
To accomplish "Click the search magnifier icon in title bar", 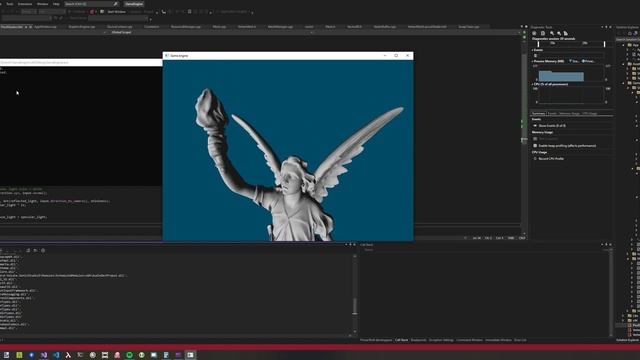I will click(x=116, y=4).
